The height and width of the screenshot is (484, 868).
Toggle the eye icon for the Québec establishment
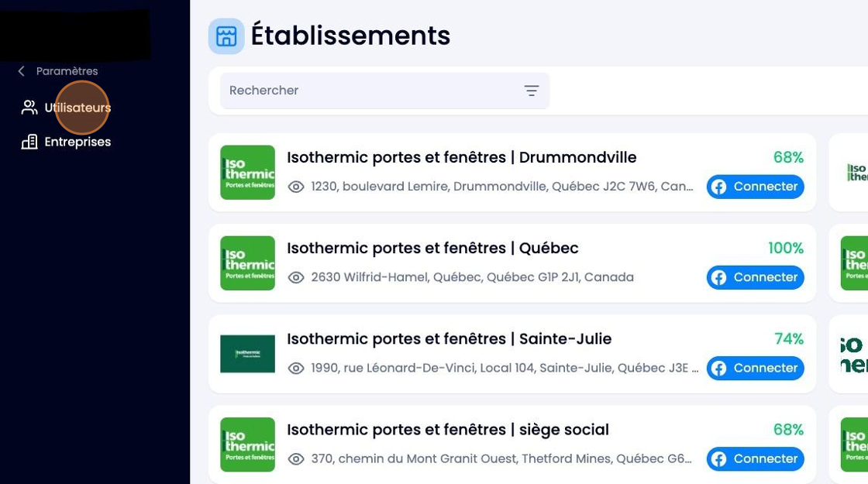pyautogui.click(x=296, y=277)
